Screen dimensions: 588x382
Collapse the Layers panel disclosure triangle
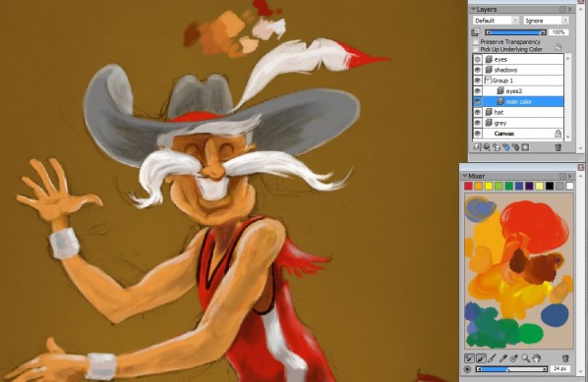(x=473, y=9)
